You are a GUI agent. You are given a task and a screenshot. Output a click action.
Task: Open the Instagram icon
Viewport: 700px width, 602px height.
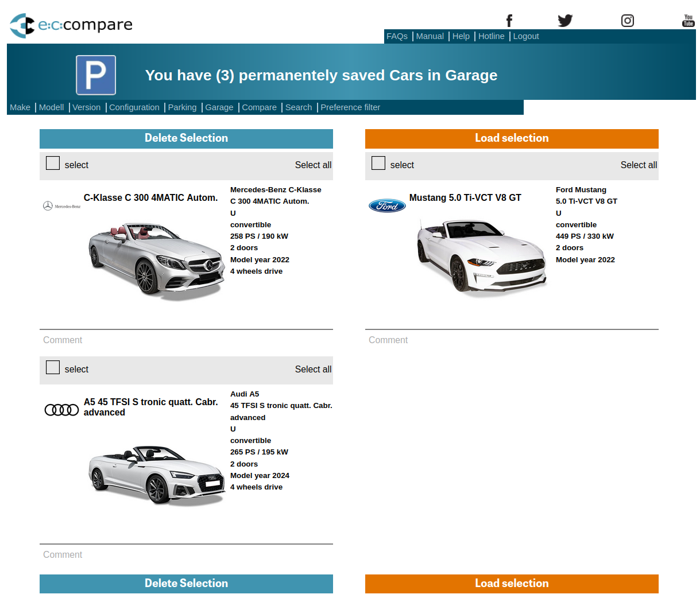628,21
